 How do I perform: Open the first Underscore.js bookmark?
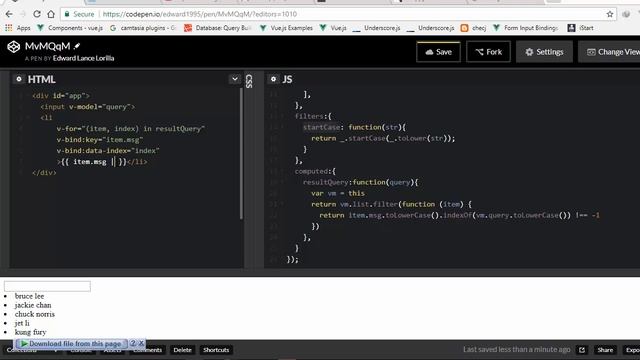click(x=376, y=28)
